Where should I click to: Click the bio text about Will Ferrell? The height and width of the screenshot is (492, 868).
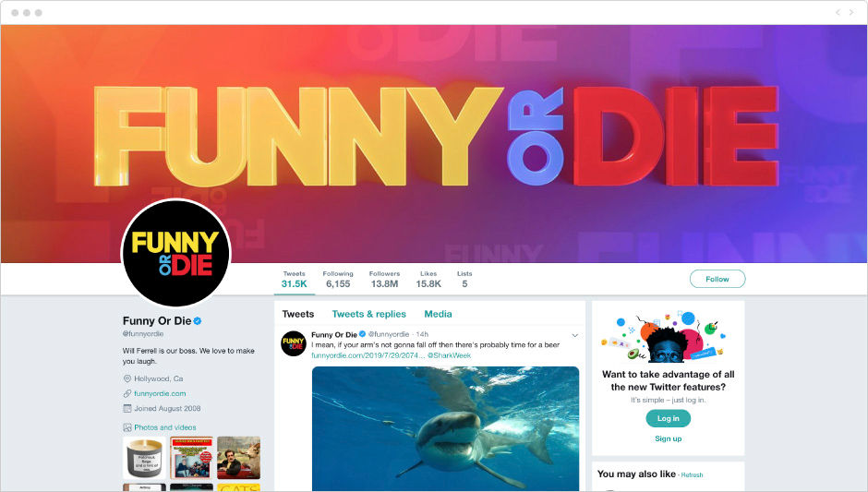[188, 356]
